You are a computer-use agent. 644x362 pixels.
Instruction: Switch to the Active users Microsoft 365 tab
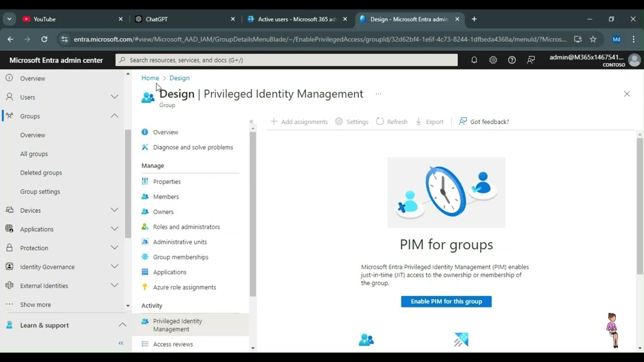296,19
